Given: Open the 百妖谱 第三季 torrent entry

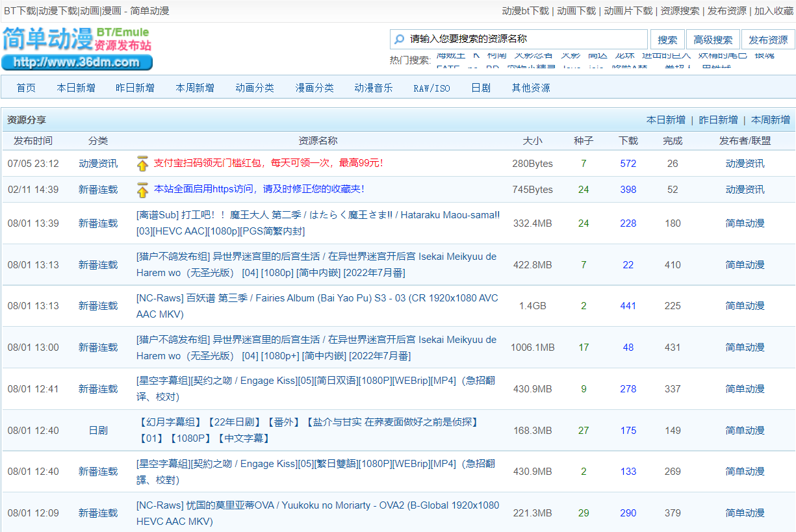Looking at the screenshot, I should coord(317,306).
